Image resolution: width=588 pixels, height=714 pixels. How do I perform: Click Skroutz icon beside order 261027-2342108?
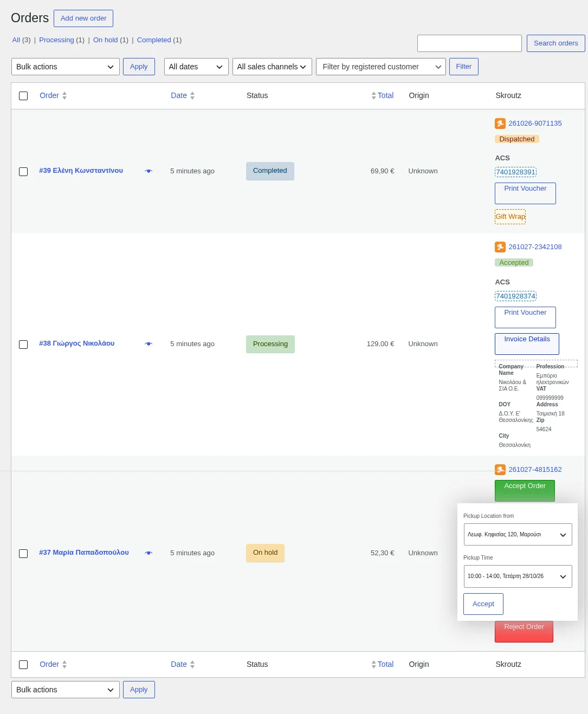click(x=500, y=247)
